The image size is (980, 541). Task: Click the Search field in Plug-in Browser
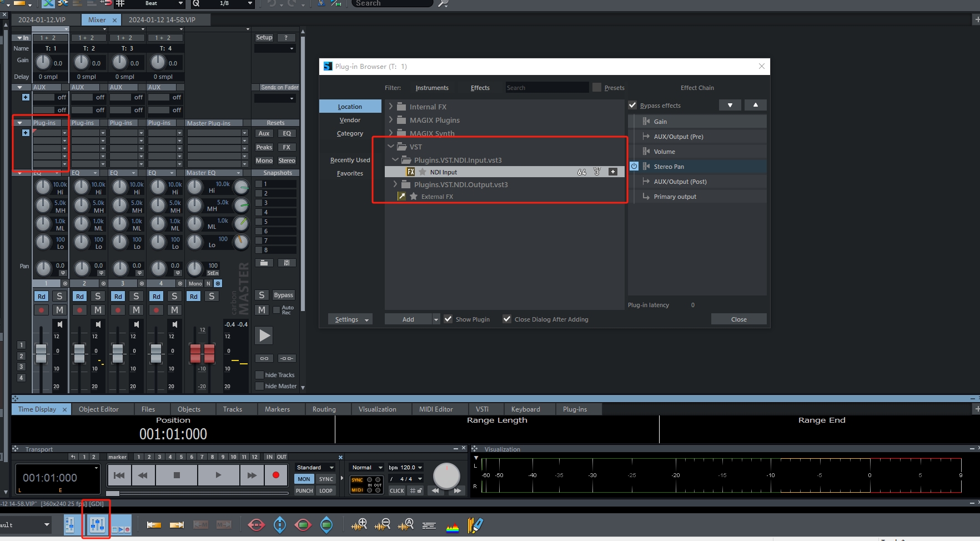click(x=546, y=88)
